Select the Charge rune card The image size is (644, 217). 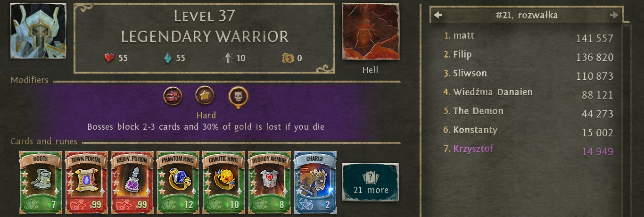[315, 182]
